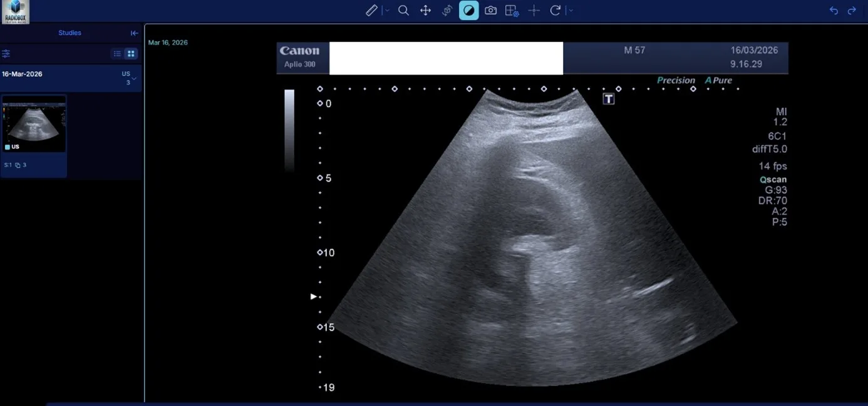868x406 pixels.
Task: Redo the last action
Action: [x=852, y=11]
